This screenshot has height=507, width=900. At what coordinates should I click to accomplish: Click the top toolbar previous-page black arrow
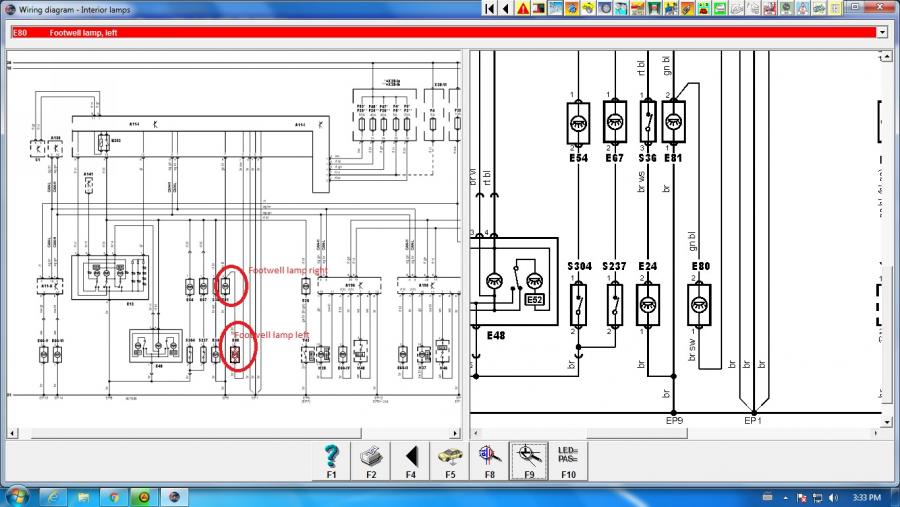[x=506, y=8]
